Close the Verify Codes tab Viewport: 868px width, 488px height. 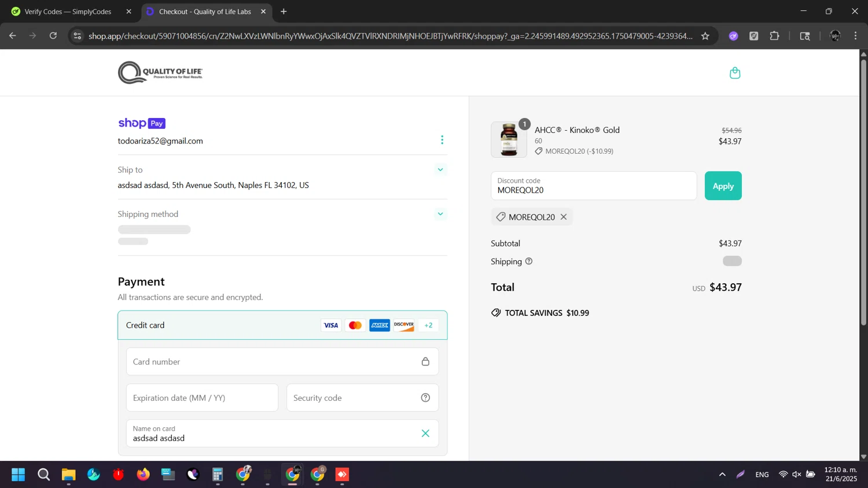click(128, 12)
